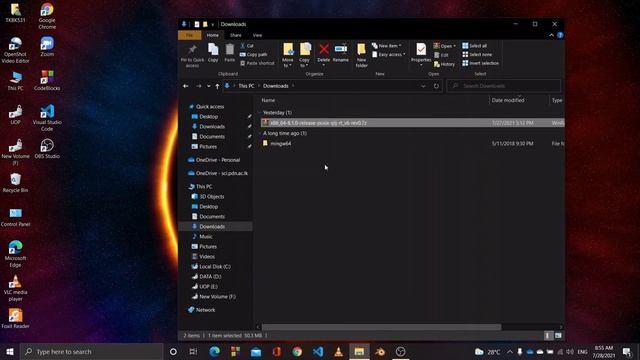Click Invert selection in ribbon
Image resolution: width=640 pixels, height=360 pixels.
coord(480,63)
